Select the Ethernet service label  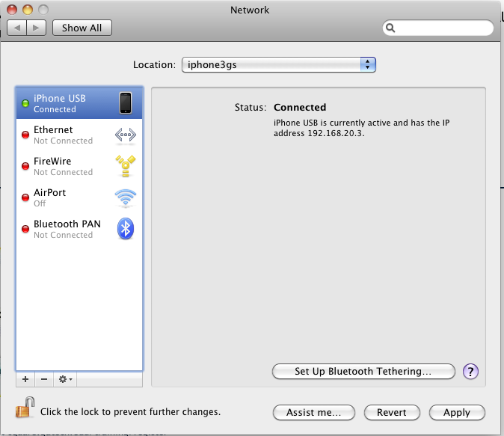click(x=53, y=130)
